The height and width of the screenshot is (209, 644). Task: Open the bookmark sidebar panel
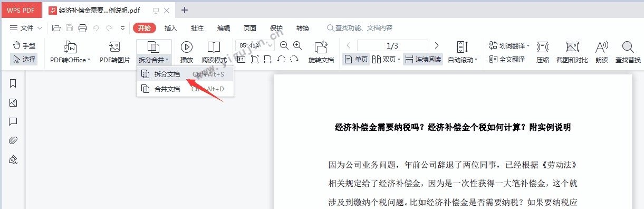click(13, 83)
